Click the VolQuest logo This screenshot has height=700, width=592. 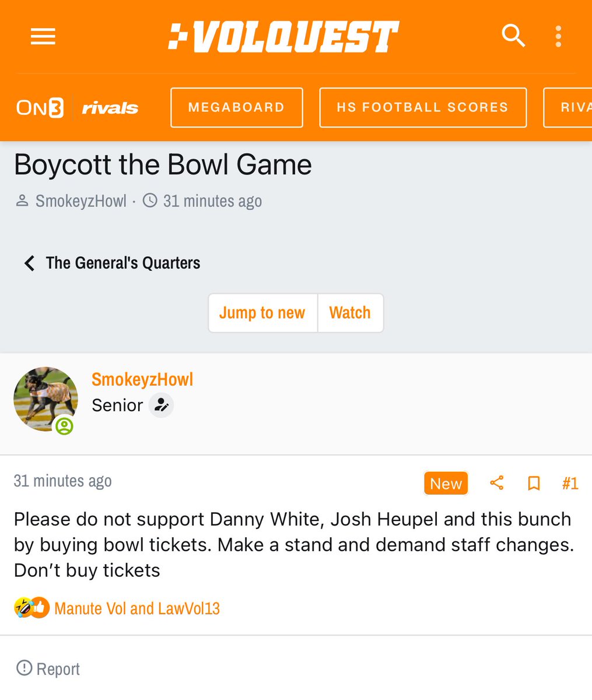click(x=284, y=37)
